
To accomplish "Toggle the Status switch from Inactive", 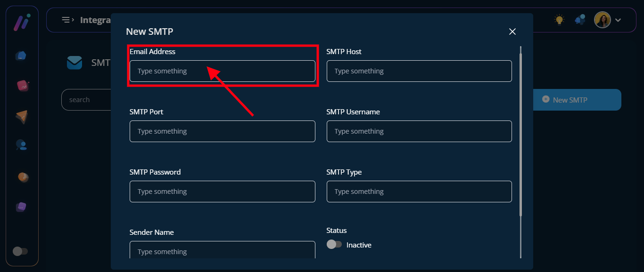I will 334,245.
